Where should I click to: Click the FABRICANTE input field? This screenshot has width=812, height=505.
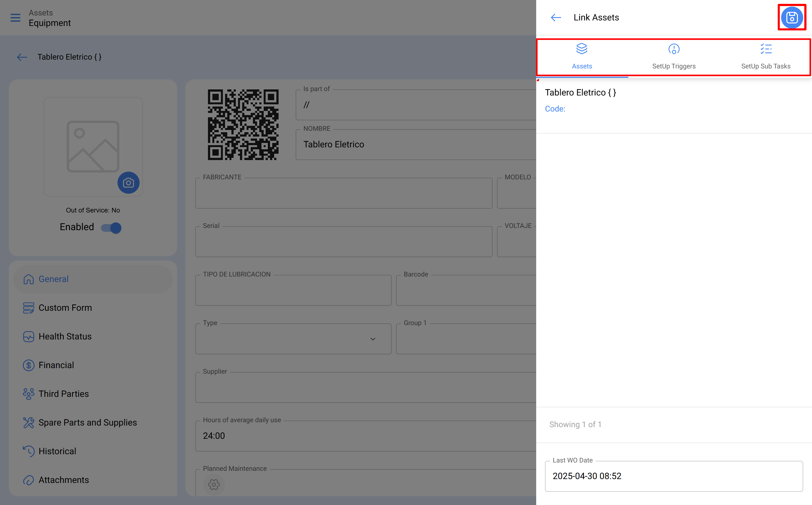344,193
